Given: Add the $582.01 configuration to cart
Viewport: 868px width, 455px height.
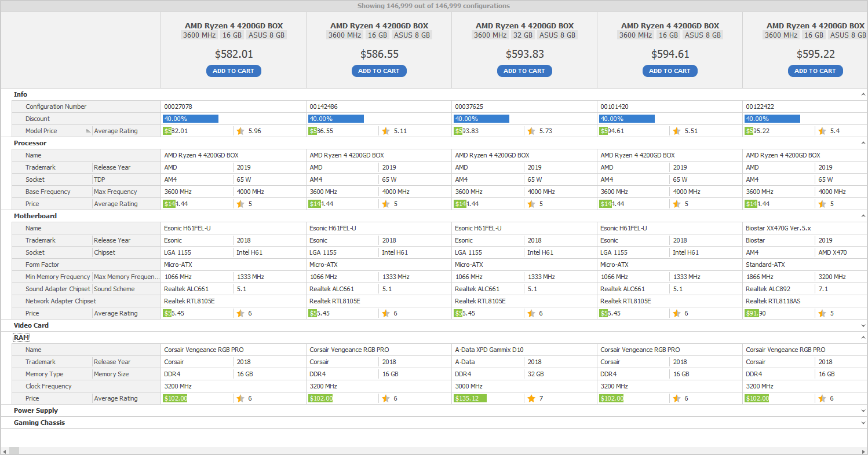Looking at the screenshot, I should click(234, 71).
